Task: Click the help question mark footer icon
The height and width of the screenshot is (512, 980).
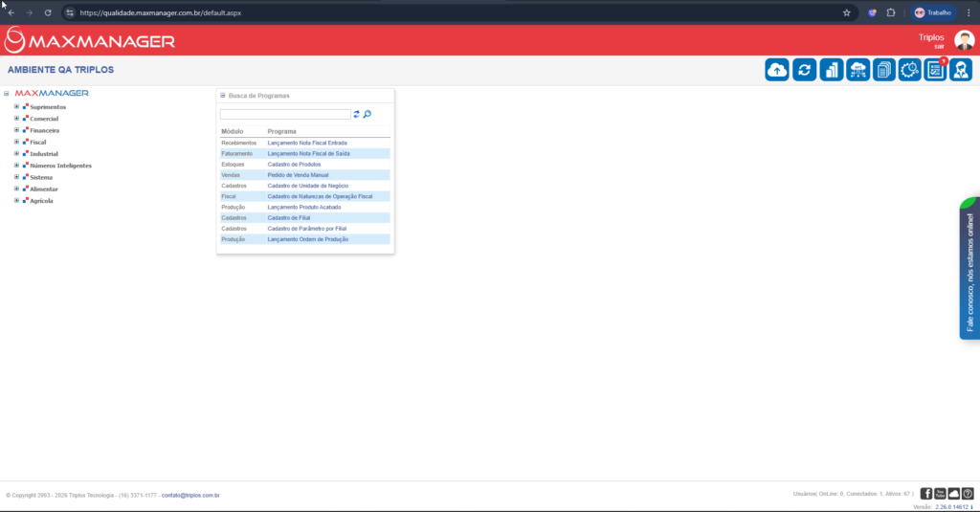Action: click(x=967, y=493)
